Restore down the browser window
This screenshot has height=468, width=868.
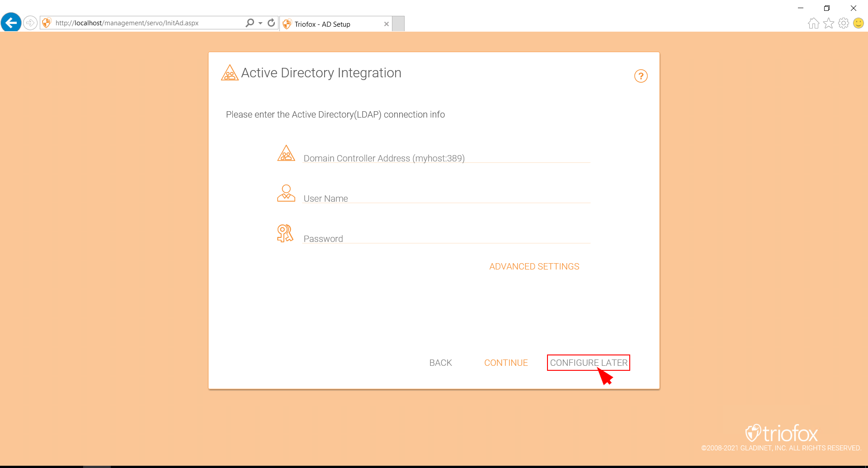click(827, 8)
